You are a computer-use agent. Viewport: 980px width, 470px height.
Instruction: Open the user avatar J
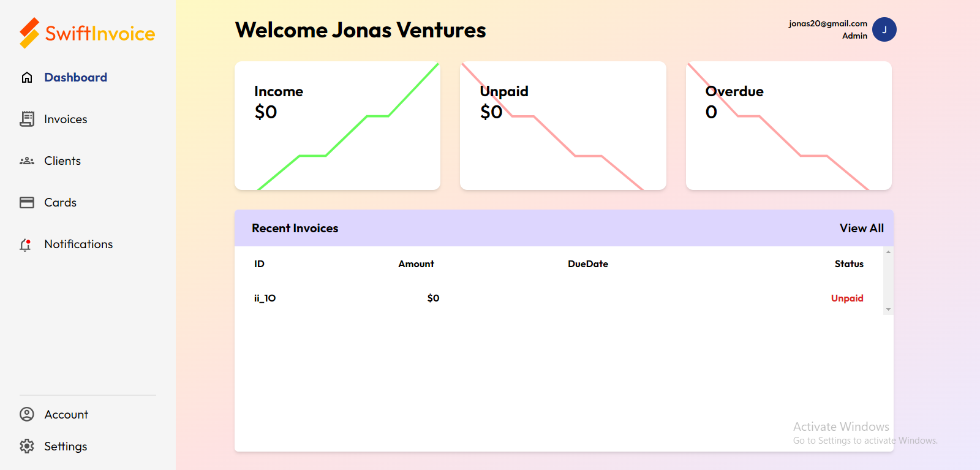pos(884,29)
